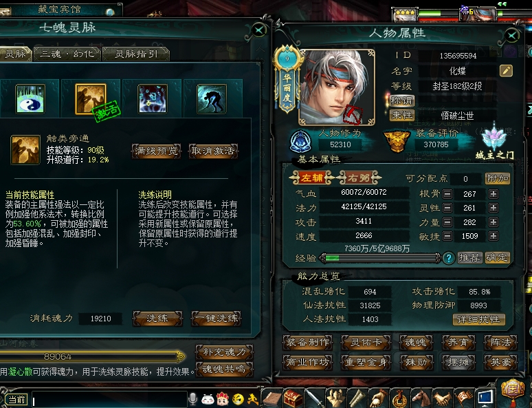Open the experience help question mark
532x408 pixels.
coord(449,258)
